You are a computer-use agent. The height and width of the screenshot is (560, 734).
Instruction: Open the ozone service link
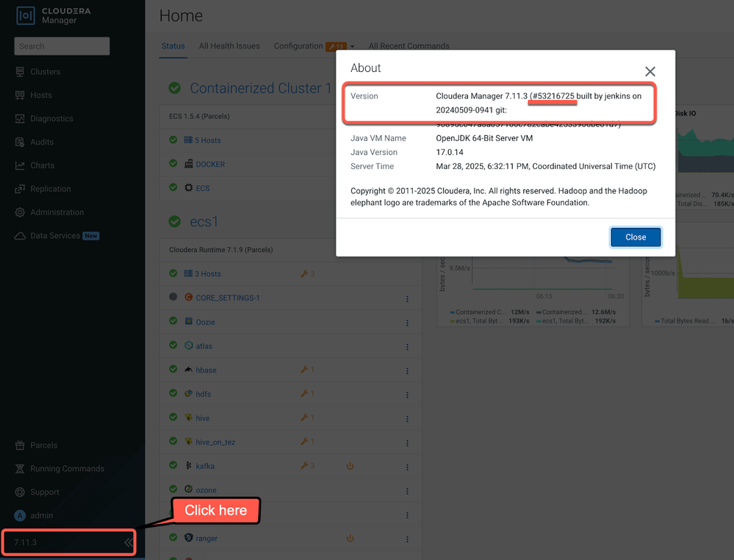(x=206, y=489)
